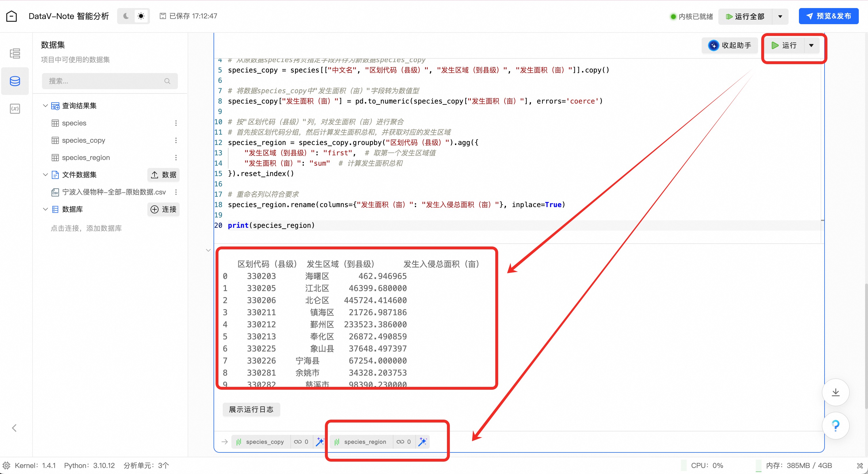Click magic wand icon next to species_region

click(422, 442)
